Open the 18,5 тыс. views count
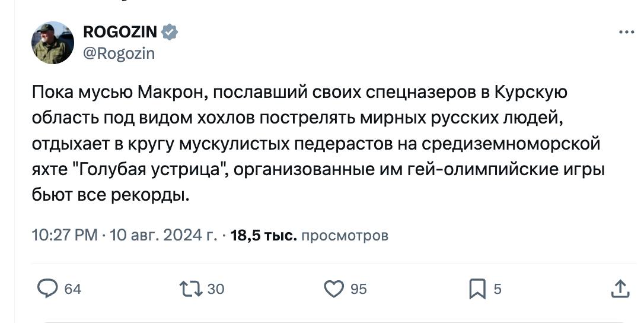644x323 pixels. pyautogui.click(x=264, y=235)
